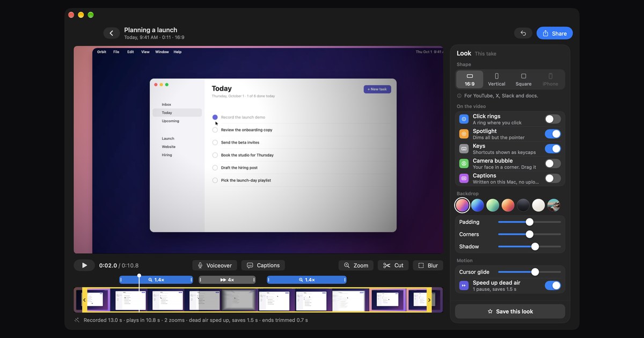
Task: Open the Edit menu in preview
Action: click(130, 52)
